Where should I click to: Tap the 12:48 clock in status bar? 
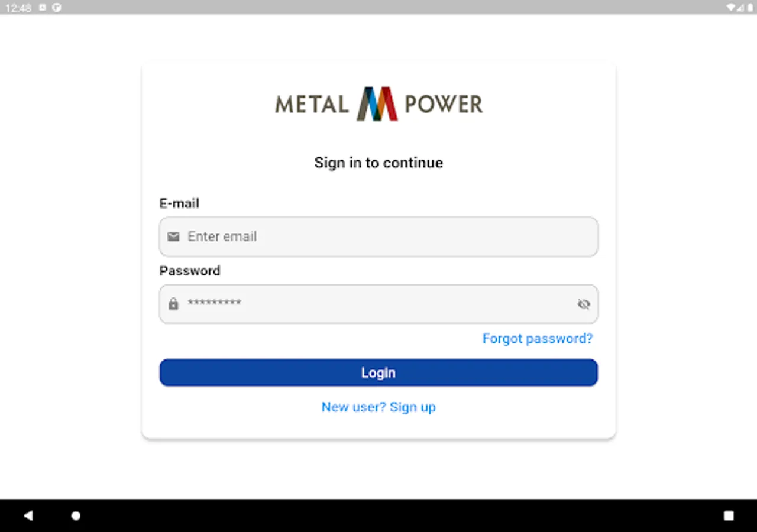click(18, 8)
